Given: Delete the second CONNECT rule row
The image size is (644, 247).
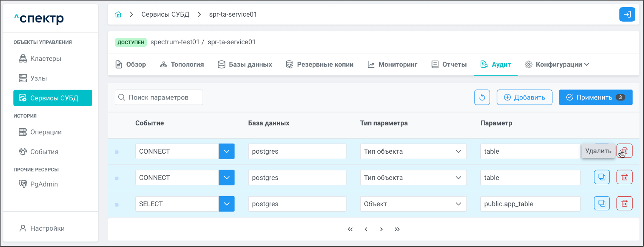Looking at the screenshot, I should tap(624, 177).
